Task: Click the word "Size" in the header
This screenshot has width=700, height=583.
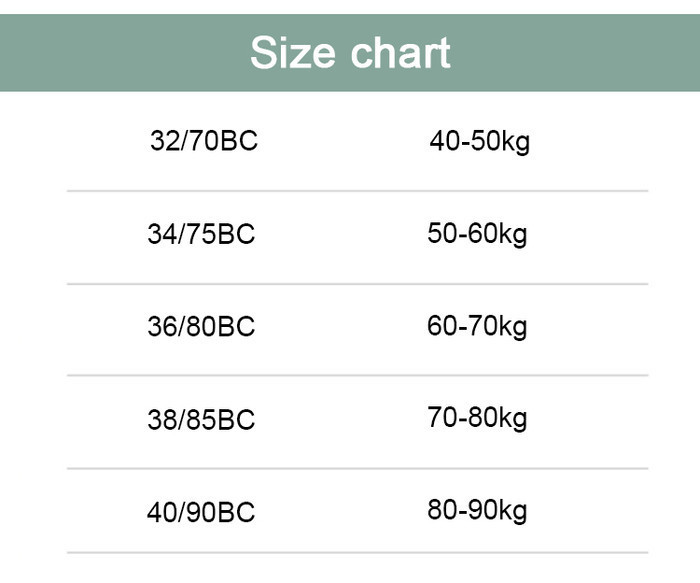Action: pyautogui.click(x=292, y=53)
